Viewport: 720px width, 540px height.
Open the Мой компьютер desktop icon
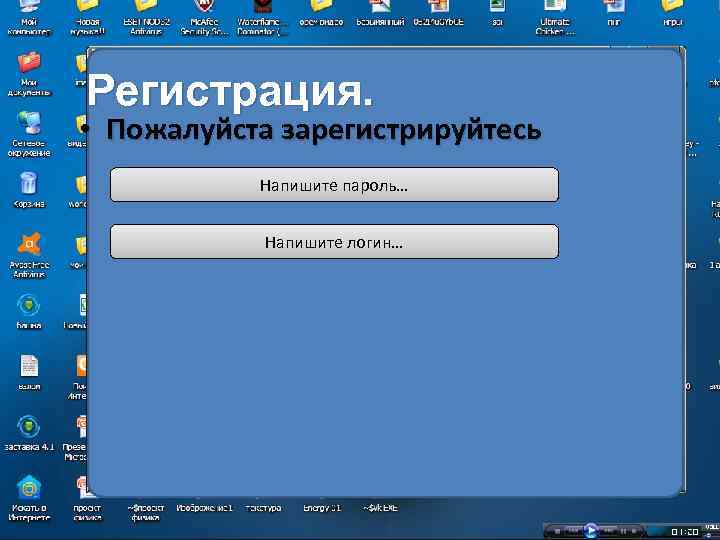(x=28, y=17)
